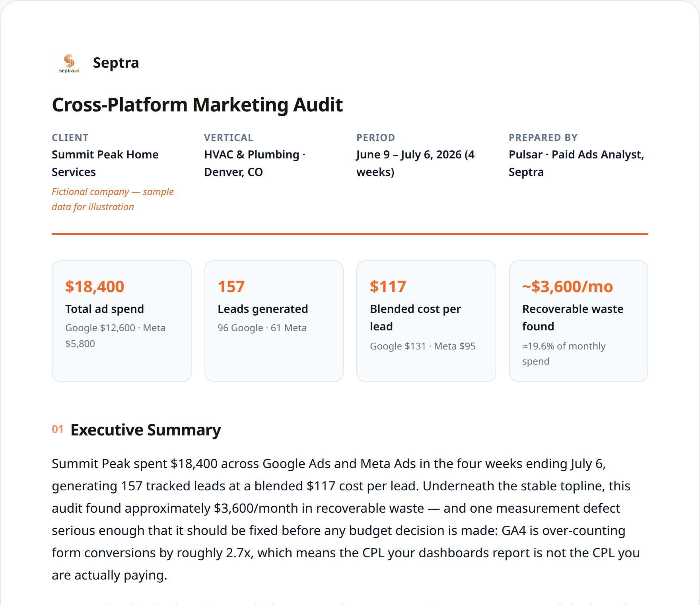Click the 01 section number
Screen dimensions: 700x605
click(x=58, y=429)
